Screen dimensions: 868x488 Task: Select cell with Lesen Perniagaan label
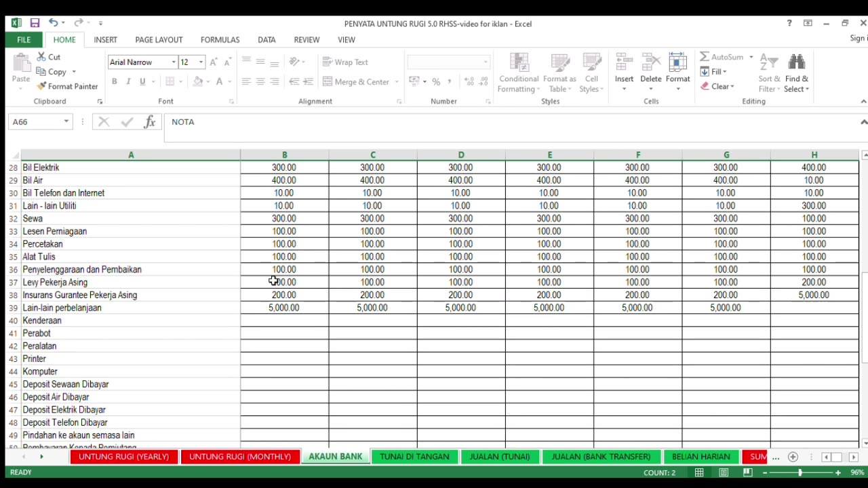[131, 231]
